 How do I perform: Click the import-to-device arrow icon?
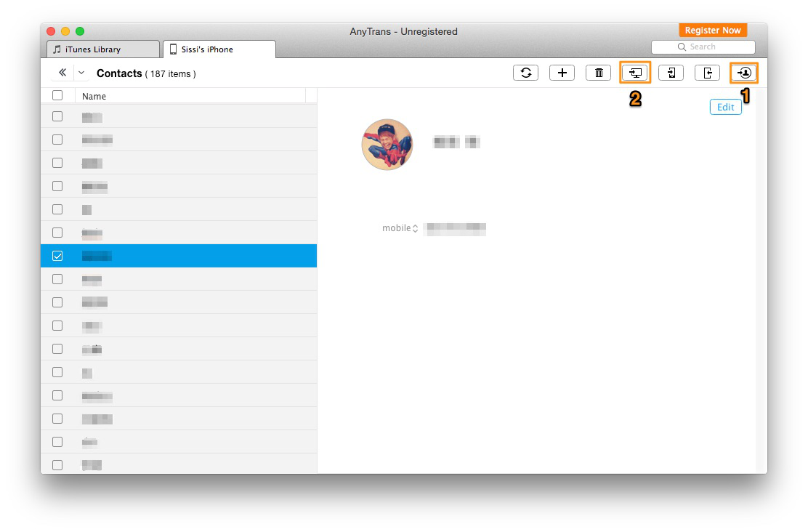(x=671, y=73)
